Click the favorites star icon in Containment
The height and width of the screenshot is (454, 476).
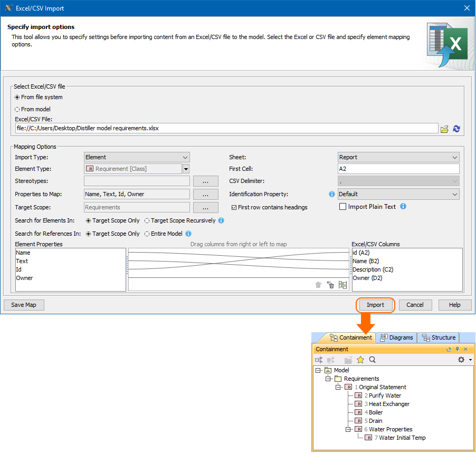pyautogui.click(x=360, y=360)
